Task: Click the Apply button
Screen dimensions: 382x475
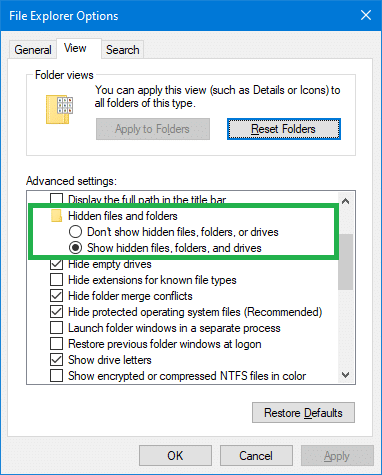Action: click(x=337, y=456)
